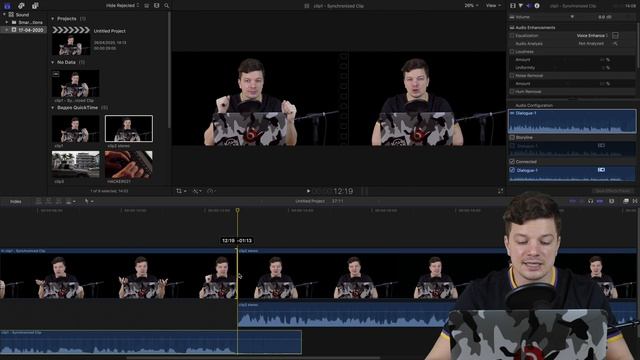Open the viewer View menu

point(493,6)
